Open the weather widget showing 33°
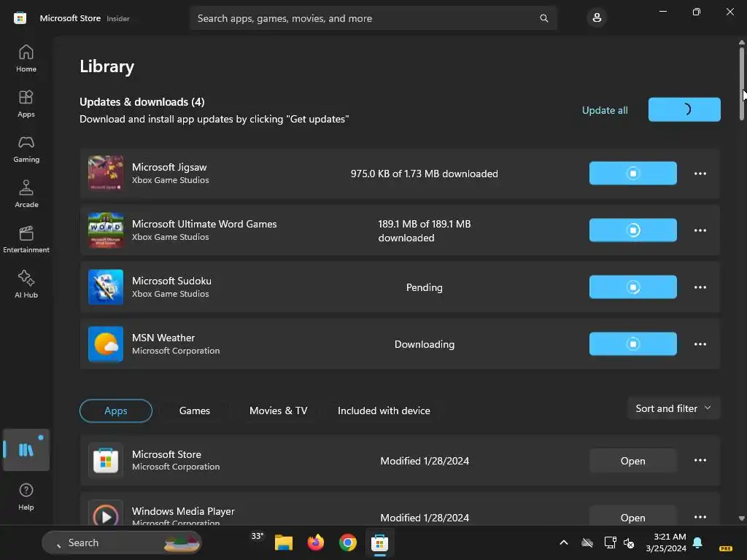The image size is (747, 560). pyautogui.click(x=258, y=536)
